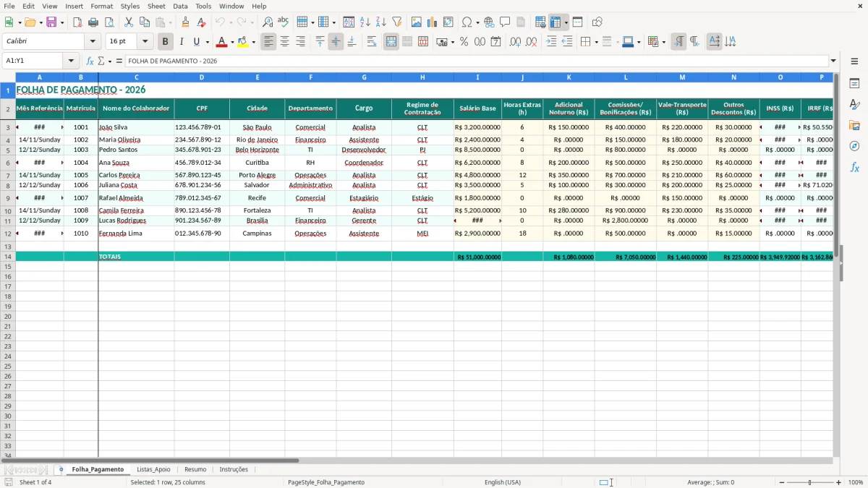Click the Clear Direct Formatting icon
Viewport: 868px width, 488px height.
click(x=200, y=22)
